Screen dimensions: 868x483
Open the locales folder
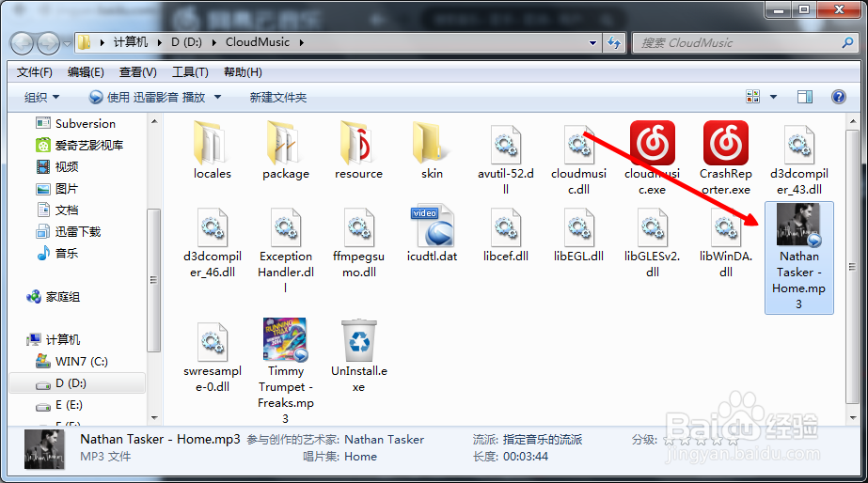[x=212, y=149]
